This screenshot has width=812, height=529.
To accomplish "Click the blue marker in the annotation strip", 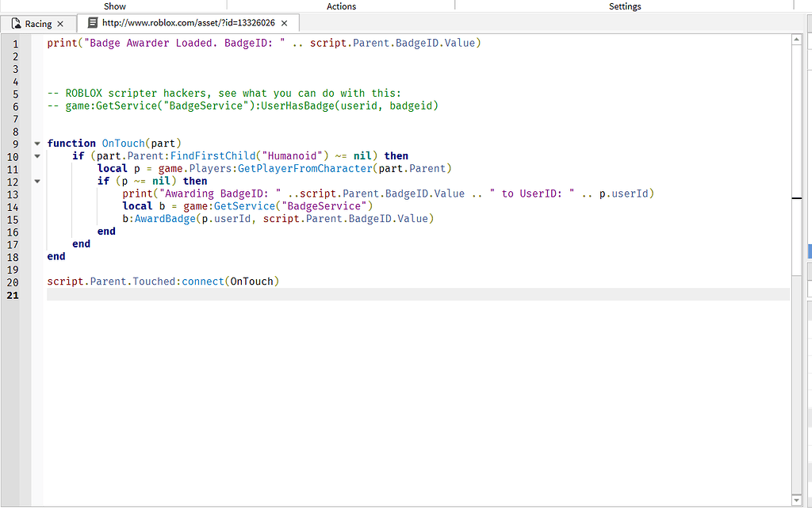I will [x=810, y=250].
